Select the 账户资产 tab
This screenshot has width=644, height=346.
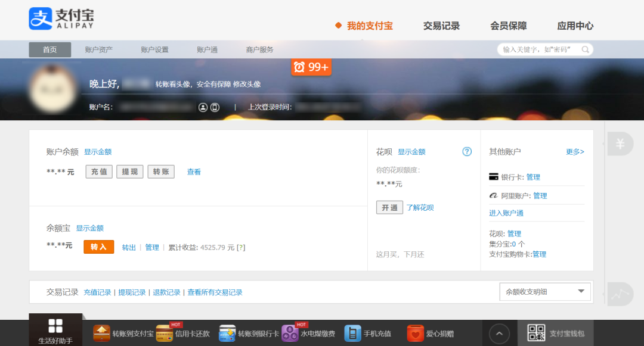click(x=98, y=50)
